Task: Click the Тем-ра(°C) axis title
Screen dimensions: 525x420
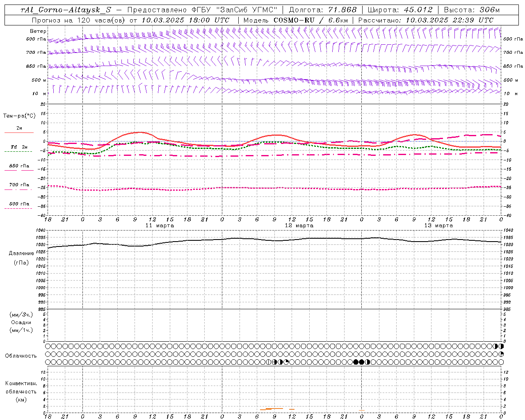Action: point(19,116)
